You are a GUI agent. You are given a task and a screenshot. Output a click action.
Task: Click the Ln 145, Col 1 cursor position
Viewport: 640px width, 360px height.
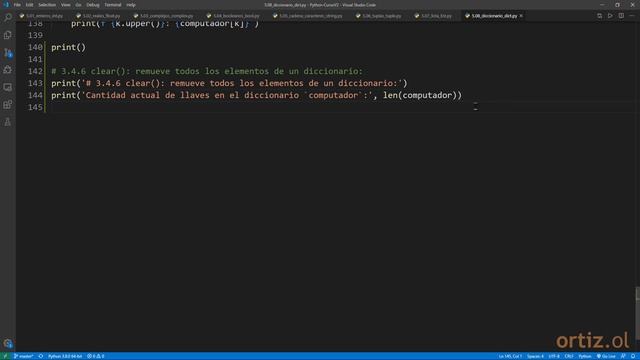[510, 356]
